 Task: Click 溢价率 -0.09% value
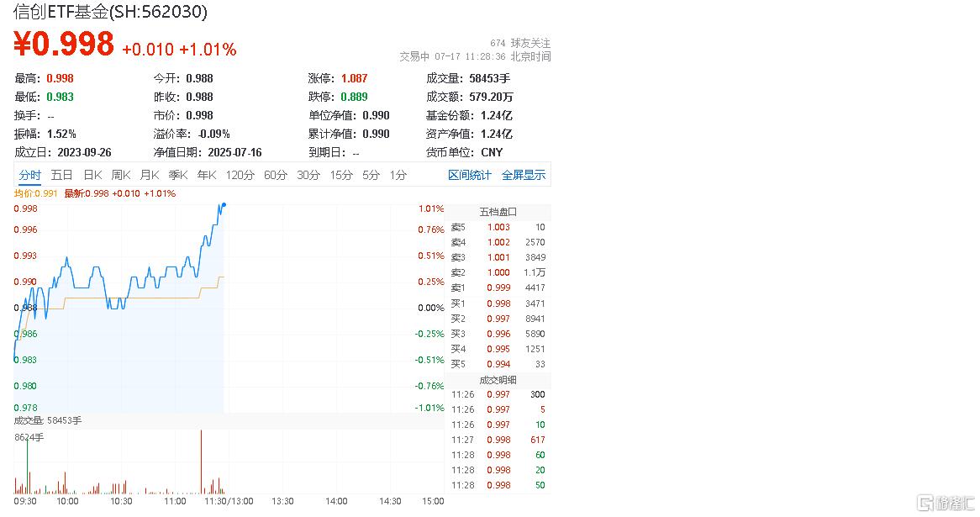click(x=213, y=134)
